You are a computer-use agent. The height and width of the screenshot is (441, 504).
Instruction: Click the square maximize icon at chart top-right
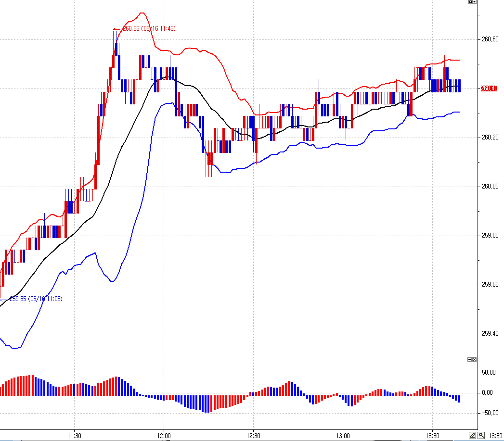pos(470,2)
